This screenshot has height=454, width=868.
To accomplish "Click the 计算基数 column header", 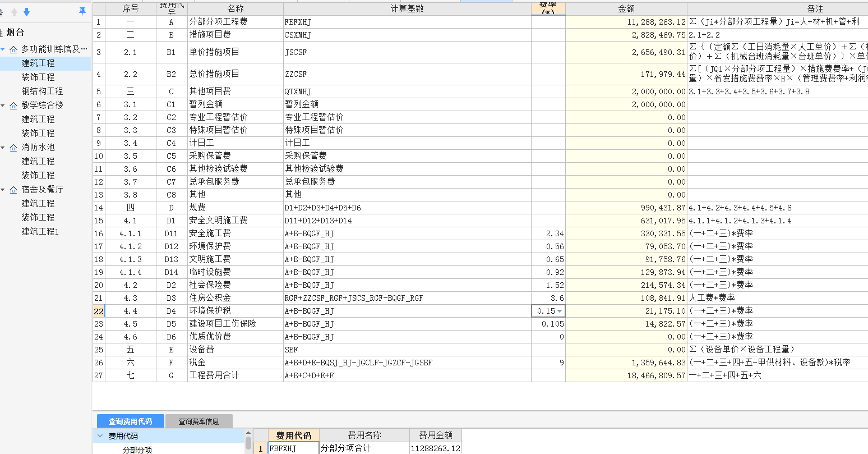I will coord(407,9).
